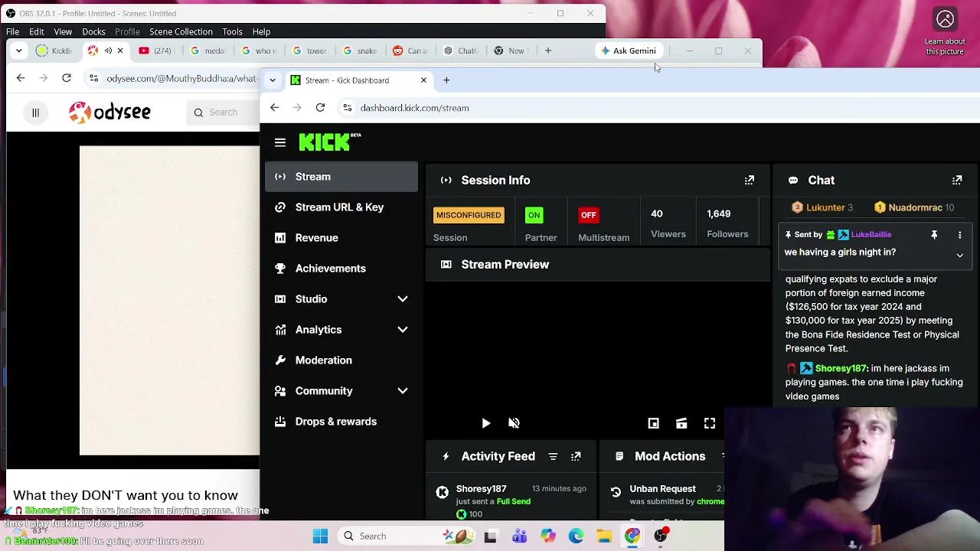This screenshot has height=551, width=980.
Task: Open the OBS Help menu
Action: pyautogui.click(x=261, y=31)
